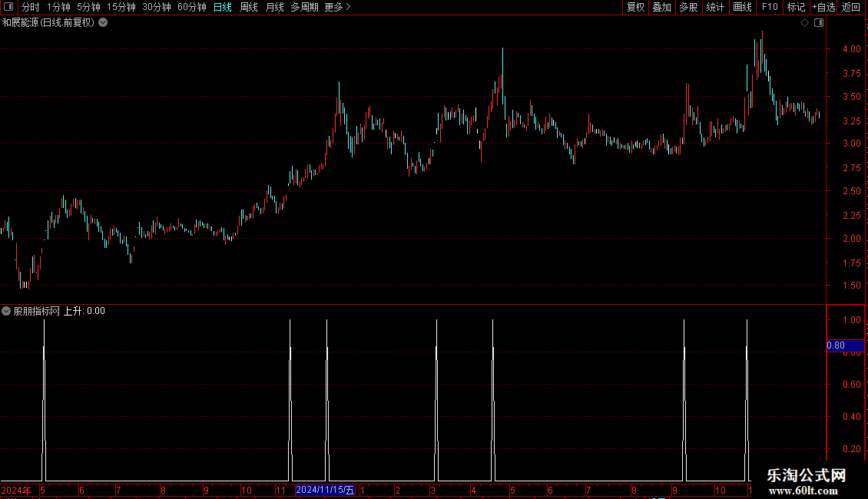Click the 2024/11/15/五 date marker
Image resolution: width=868 pixels, height=499 pixels.
325,490
